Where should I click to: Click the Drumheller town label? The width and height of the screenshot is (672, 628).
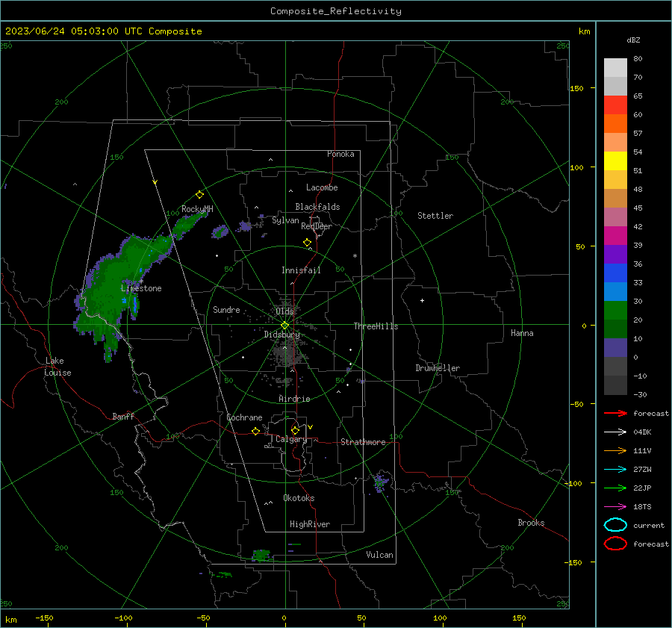pos(438,368)
